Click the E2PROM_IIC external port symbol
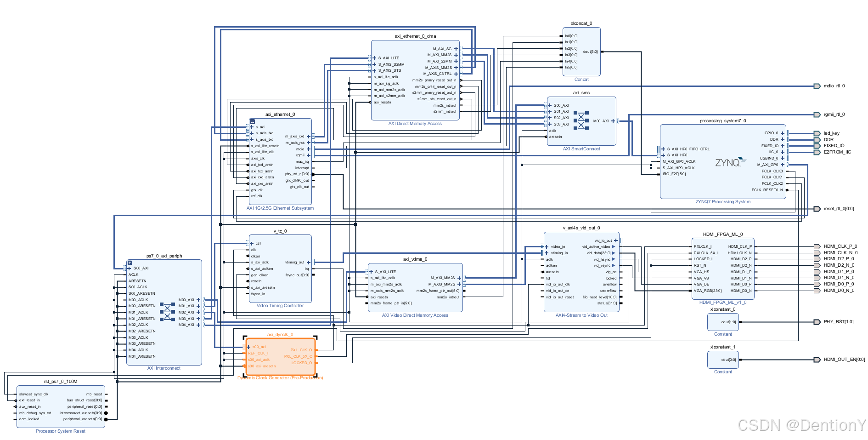 click(817, 152)
